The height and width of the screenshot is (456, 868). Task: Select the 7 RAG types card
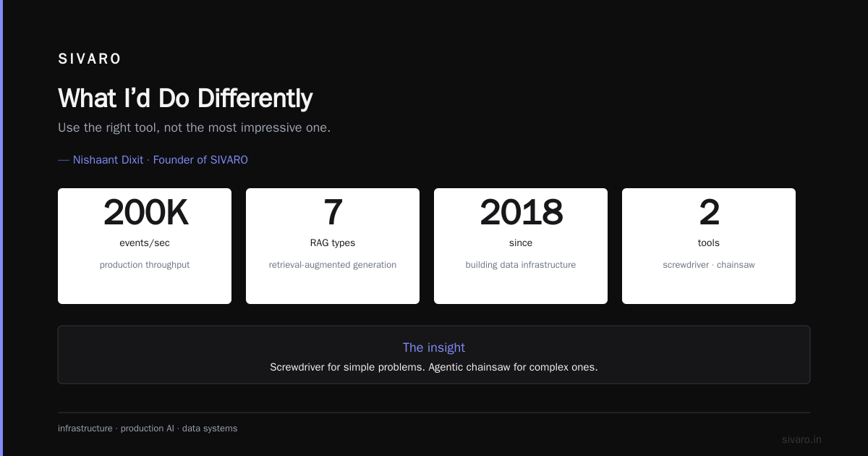coord(333,246)
